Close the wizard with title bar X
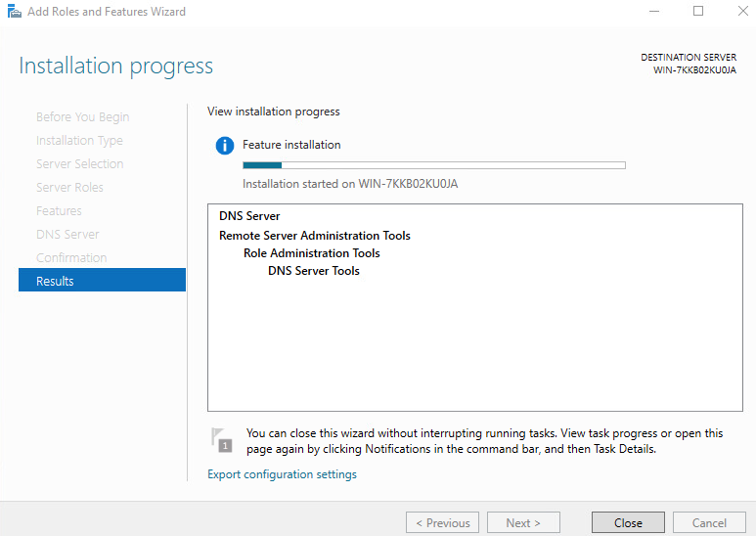Image resolution: width=756 pixels, height=536 pixels. [x=743, y=11]
